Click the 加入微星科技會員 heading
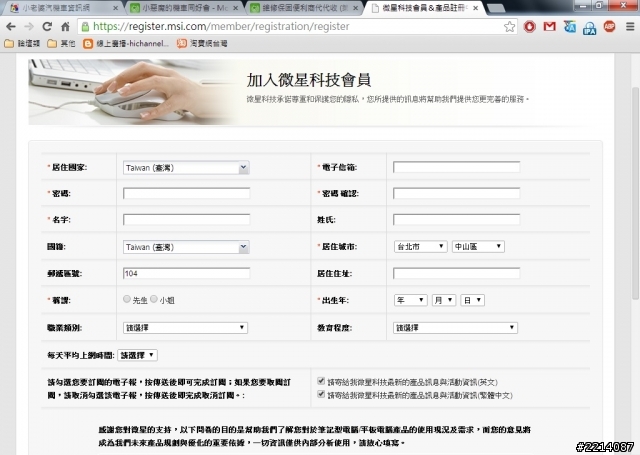Image resolution: width=640 pixels, height=455 pixels. [309, 80]
